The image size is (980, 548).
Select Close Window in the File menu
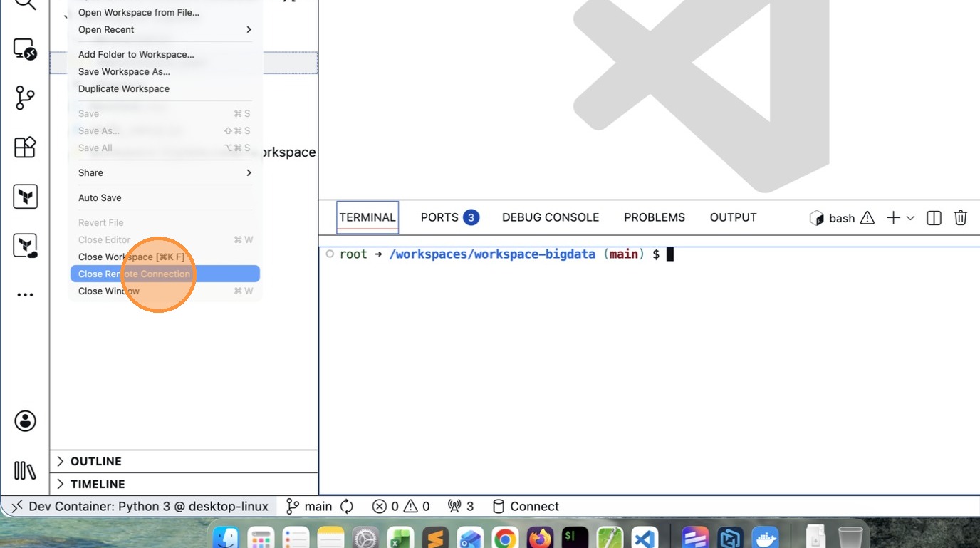[x=165, y=291]
